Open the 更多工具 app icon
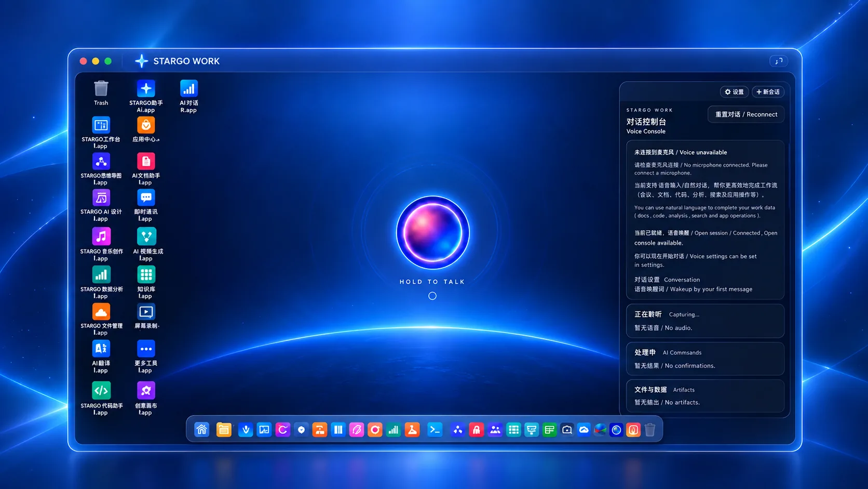 pyautogui.click(x=146, y=349)
